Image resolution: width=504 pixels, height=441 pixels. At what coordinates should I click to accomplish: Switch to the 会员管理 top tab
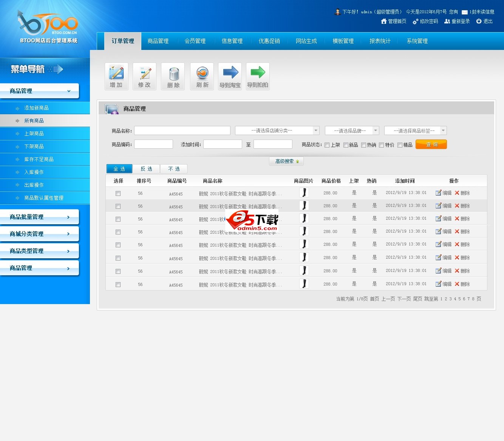[195, 41]
